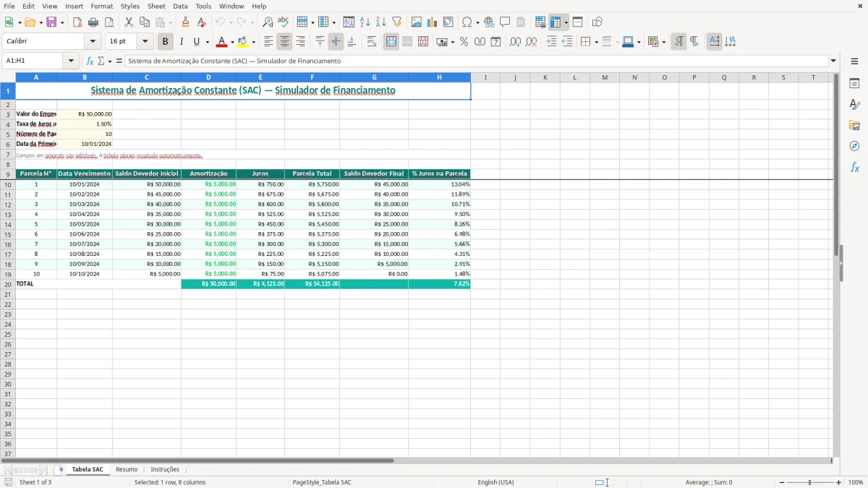Open the Font Color dropdown arrow
Image resolution: width=868 pixels, height=488 pixels.
click(232, 42)
